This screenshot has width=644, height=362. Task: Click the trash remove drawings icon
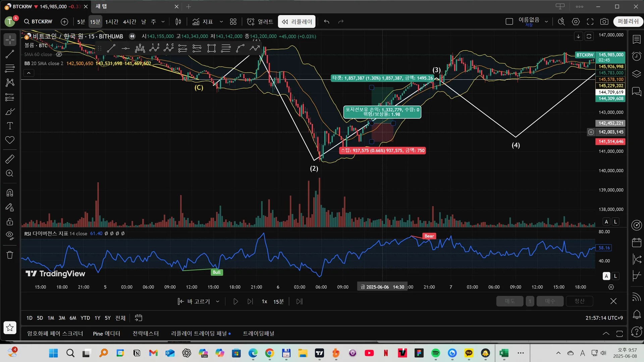(10, 255)
